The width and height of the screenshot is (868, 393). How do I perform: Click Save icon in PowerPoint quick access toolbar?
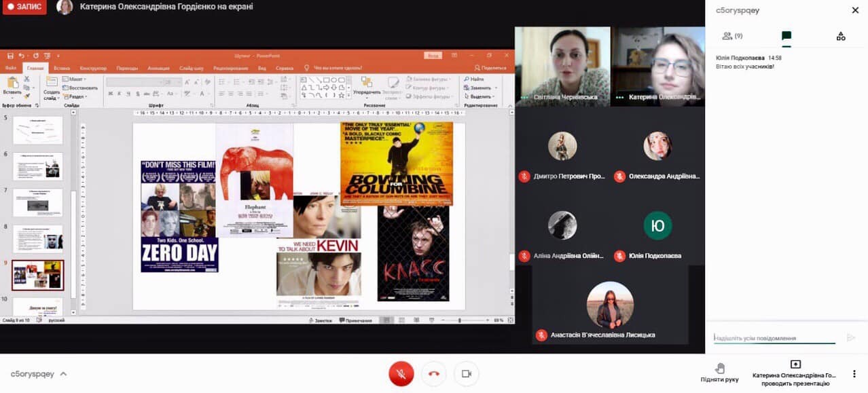point(10,56)
